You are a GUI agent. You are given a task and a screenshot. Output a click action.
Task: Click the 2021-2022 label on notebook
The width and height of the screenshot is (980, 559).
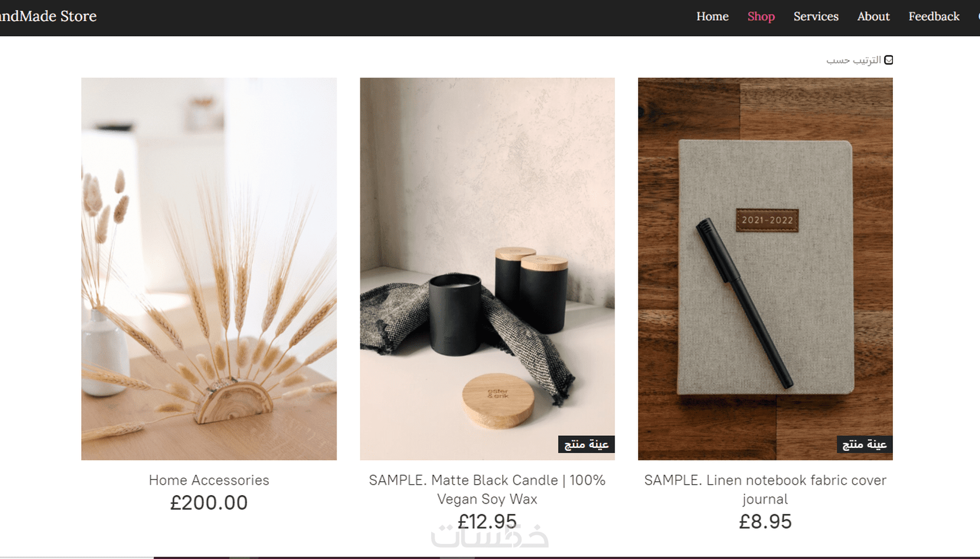[x=767, y=220]
